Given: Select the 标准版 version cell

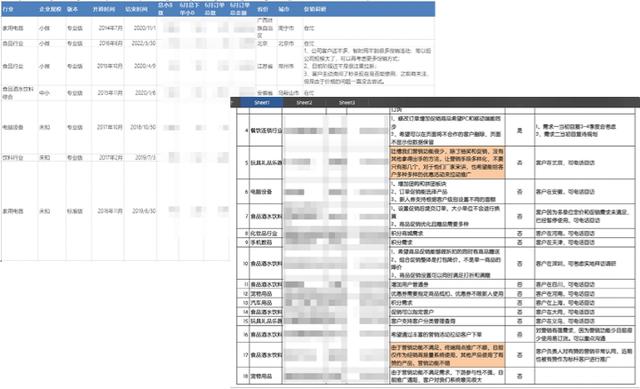Looking at the screenshot, I should click(75, 211).
